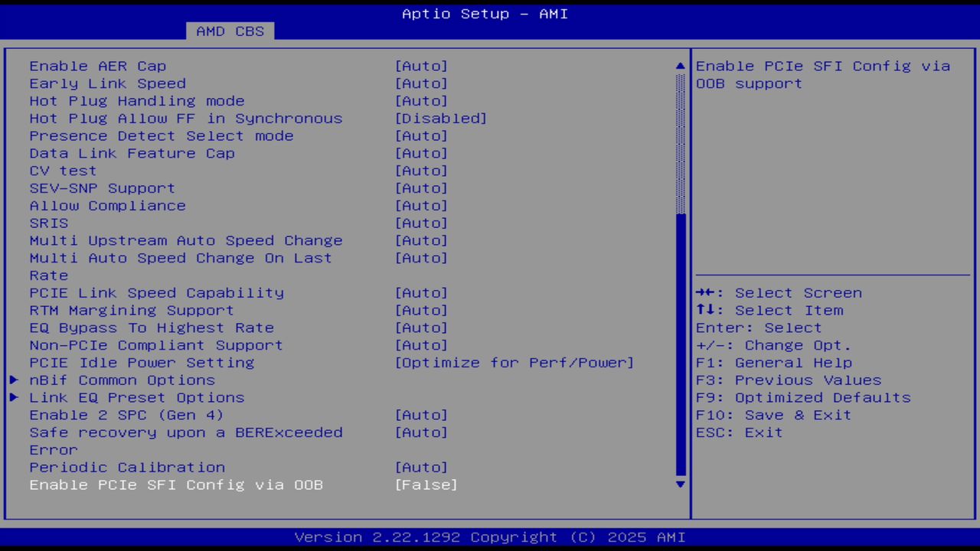
Task: Change Periodic Calibration value
Action: [x=421, y=467]
